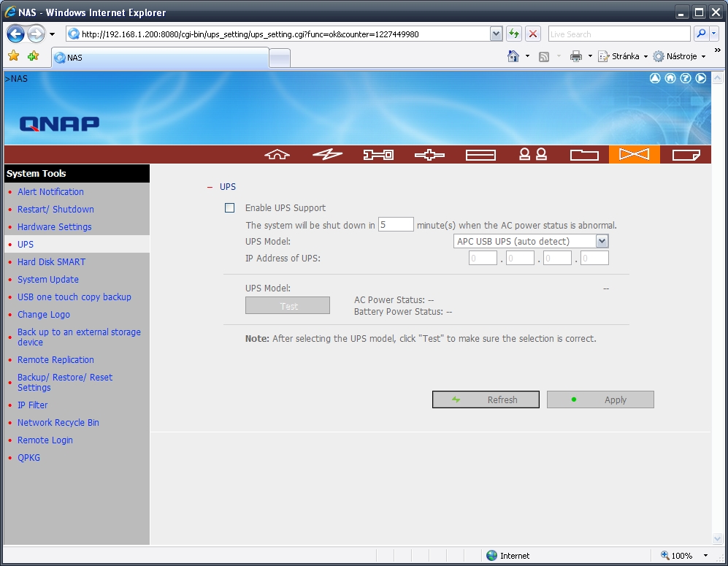Open Network Settings connector icon
Image resolution: width=728 pixels, height=566 pixels.
point(429,155)
